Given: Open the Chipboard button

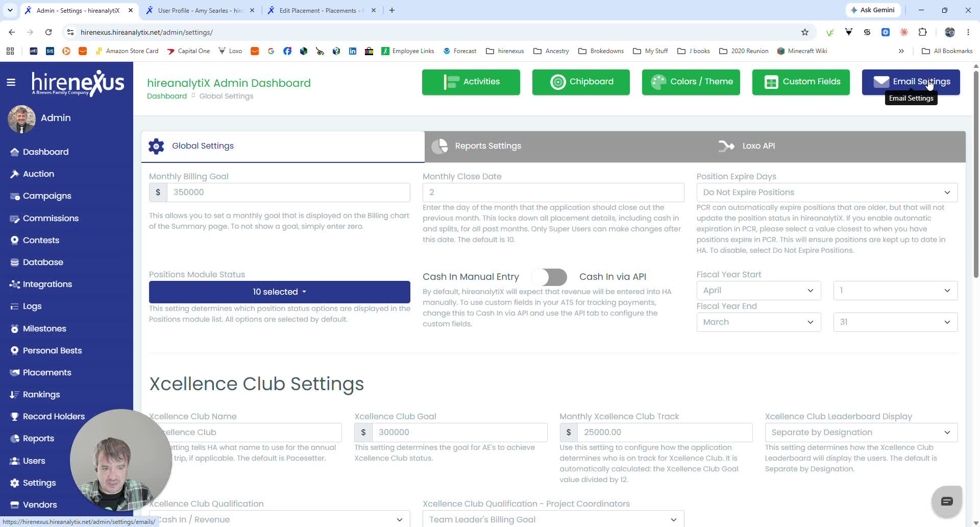Looking at the screenshot, I should 581,82.
